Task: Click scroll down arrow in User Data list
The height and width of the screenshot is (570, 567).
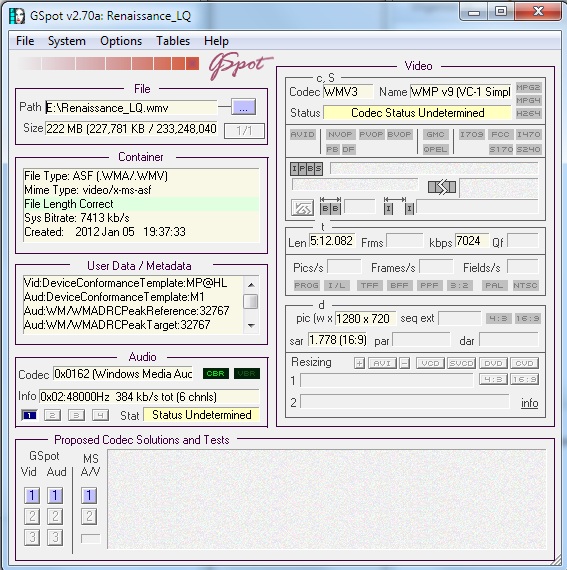Action: tap(251, 325)
